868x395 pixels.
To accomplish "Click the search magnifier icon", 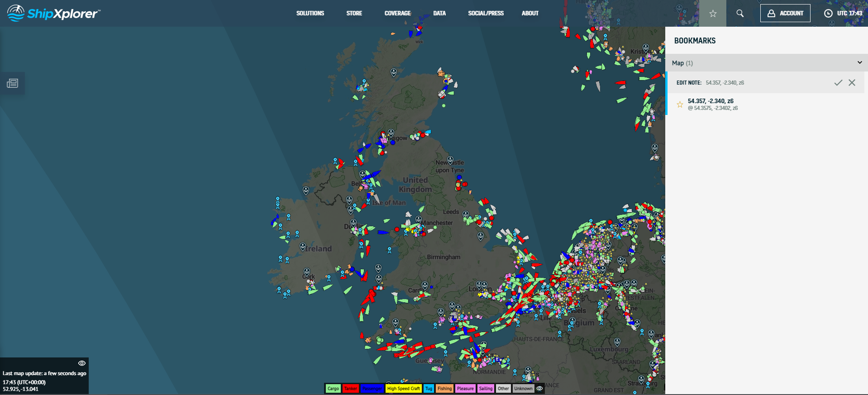I will click(x=740, y=14).
